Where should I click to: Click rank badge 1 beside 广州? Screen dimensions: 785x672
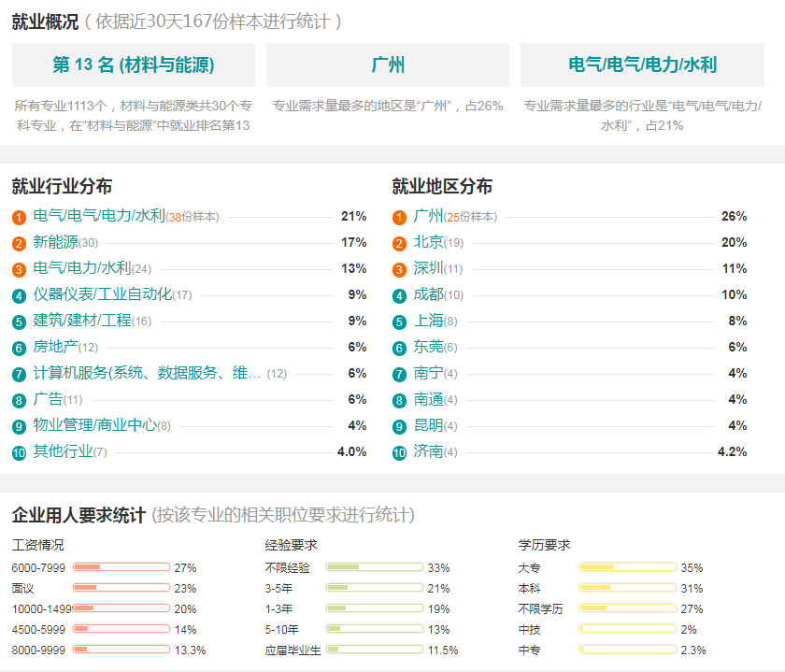(x=399, y=218)
